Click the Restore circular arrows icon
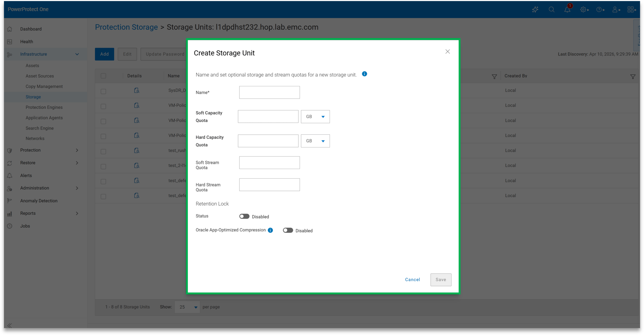 coord(10,163)
